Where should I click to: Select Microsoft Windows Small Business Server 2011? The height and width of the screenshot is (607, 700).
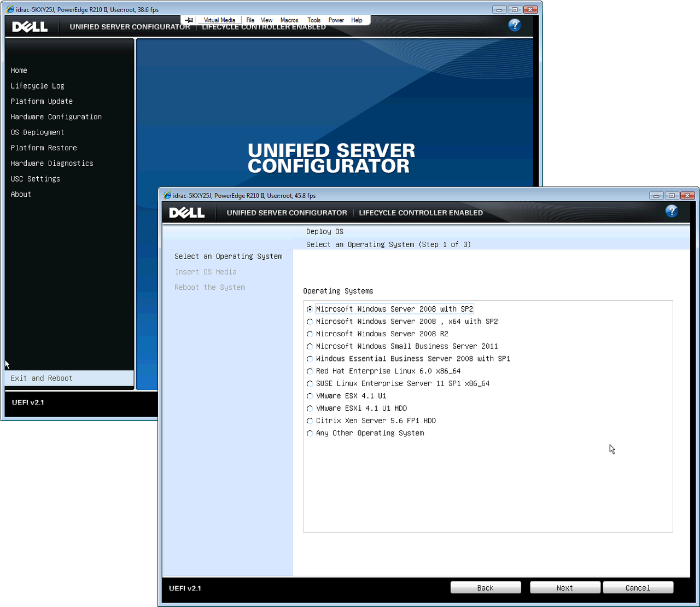tap(402, 346)
